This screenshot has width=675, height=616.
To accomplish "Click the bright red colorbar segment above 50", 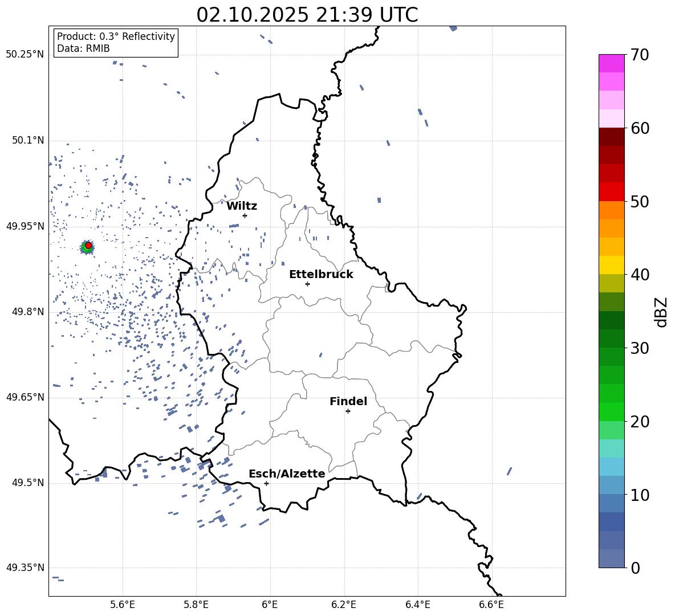I will pyautogui.click(x=611, y=192).
